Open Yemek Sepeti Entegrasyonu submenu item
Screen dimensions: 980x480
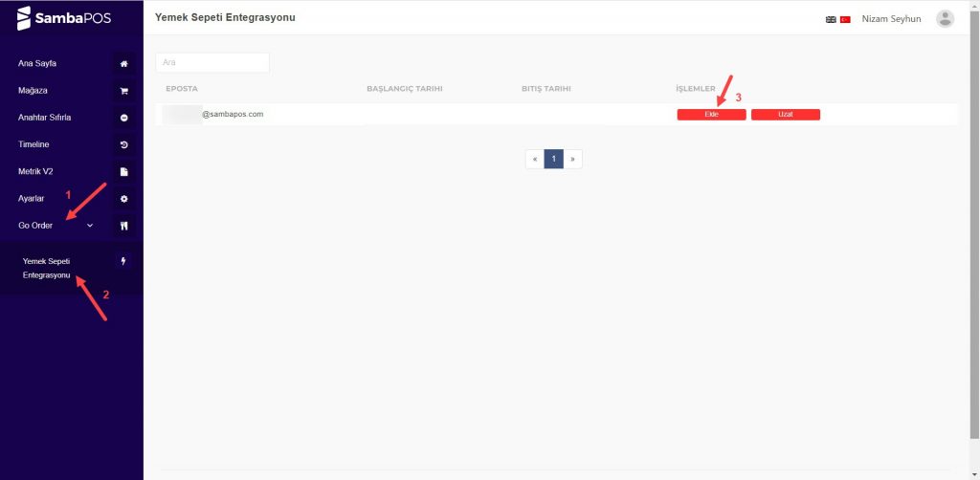click(x=47, y=268)
